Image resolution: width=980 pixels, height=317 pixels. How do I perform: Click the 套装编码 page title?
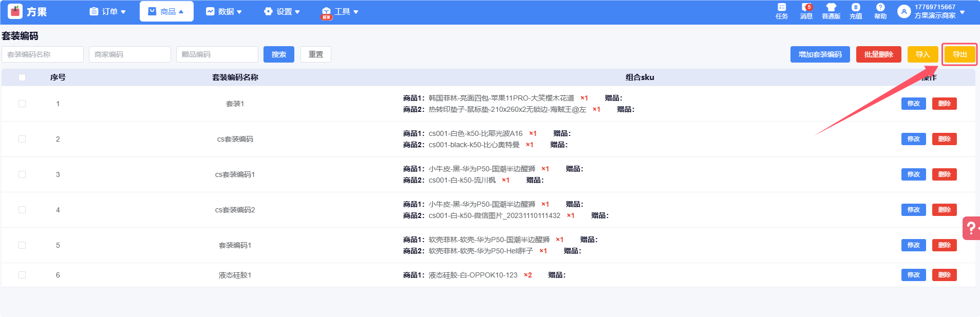[20, 36]
